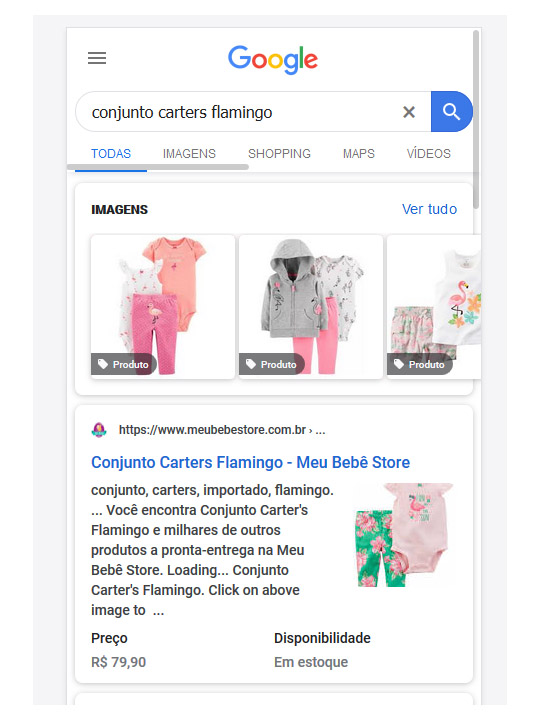Click Produto tag on first image

click(124, 364)
